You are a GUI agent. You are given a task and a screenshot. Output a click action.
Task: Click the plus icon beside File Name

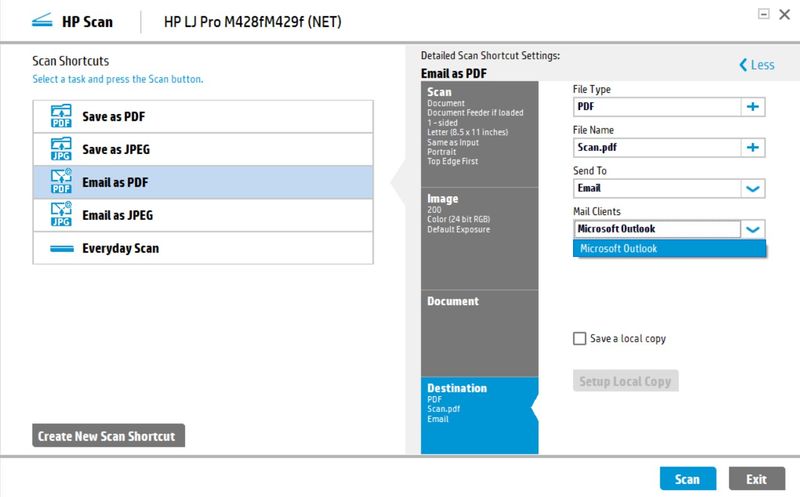click(753, 147)
